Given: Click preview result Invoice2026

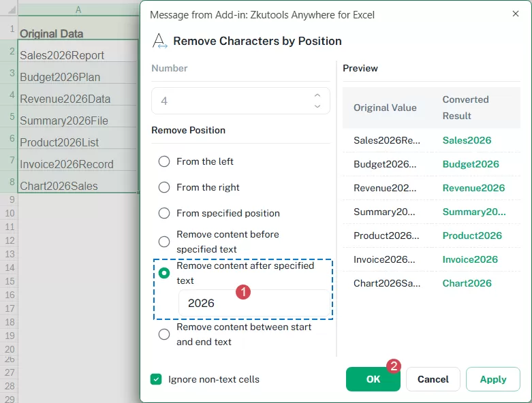Looking at the screenshot, I should 470,259.
